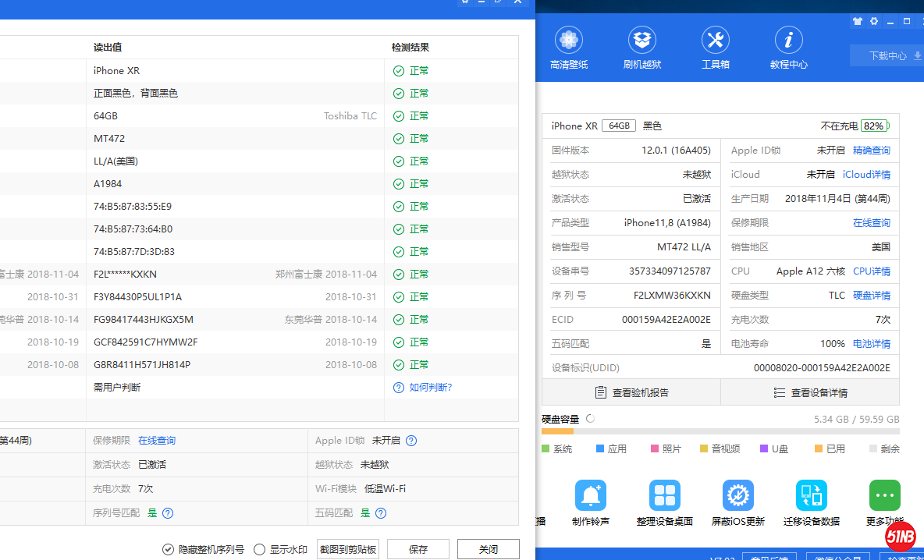
Task: Uncheck the 隐藏整机序列号 option
Action: (x=168, y=550)
